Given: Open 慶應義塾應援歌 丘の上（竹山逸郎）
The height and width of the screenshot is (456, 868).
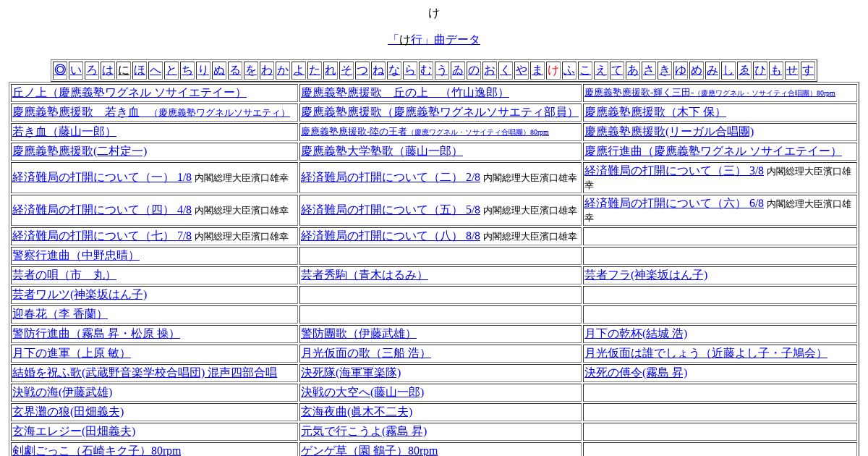Looking at the screenshot, I should click(x=404, y=93).
